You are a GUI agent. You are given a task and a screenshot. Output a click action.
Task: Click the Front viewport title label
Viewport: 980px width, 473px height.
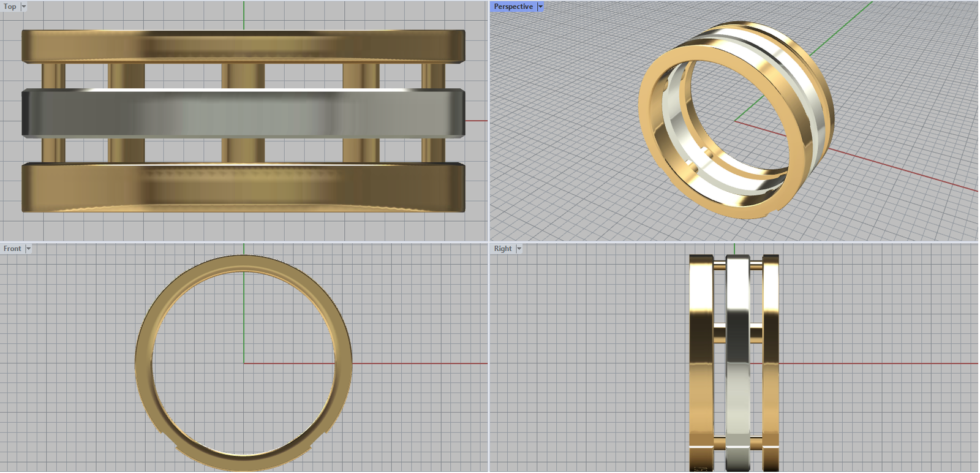(12, 249)
